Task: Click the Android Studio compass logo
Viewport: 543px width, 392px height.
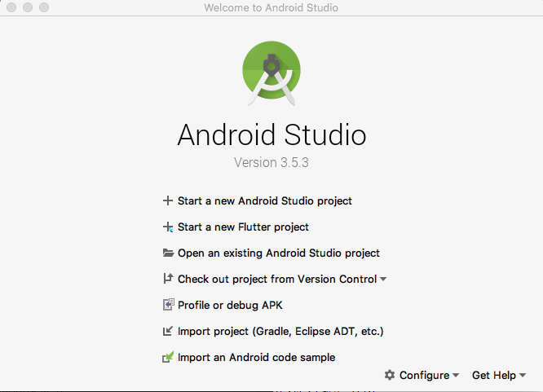Action: coord(271,73)
